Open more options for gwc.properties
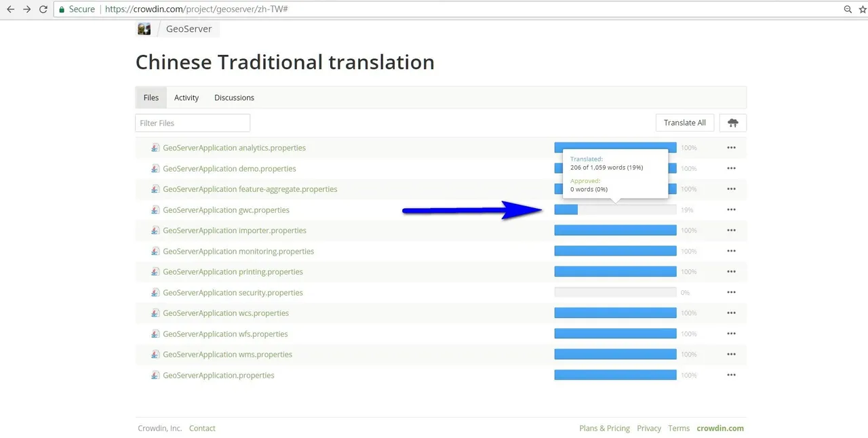 pos(731,210)
